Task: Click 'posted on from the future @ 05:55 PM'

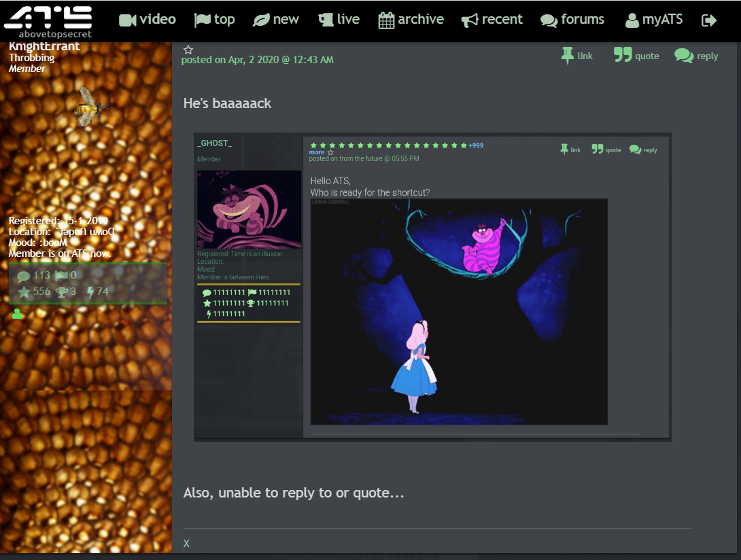Action: [364, 159]
